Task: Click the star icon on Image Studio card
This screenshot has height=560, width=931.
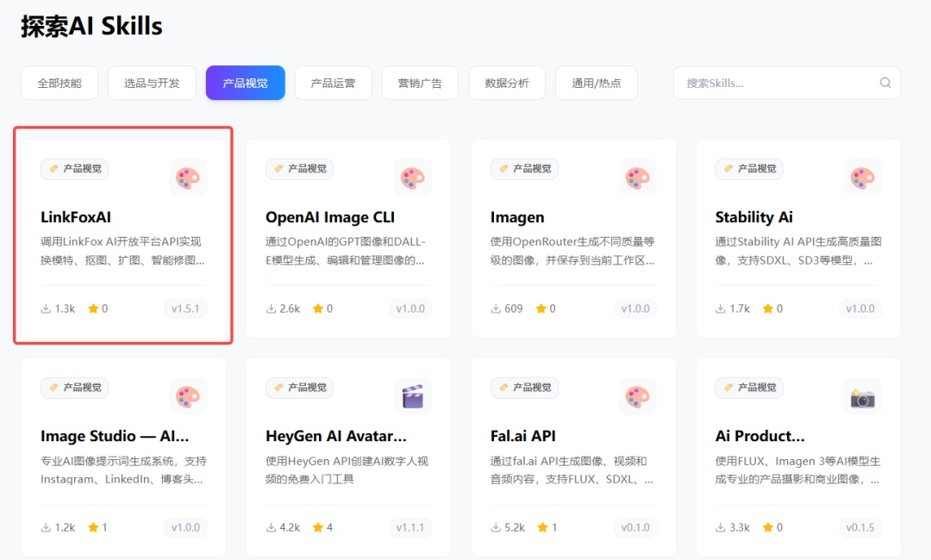Action: 93,527
